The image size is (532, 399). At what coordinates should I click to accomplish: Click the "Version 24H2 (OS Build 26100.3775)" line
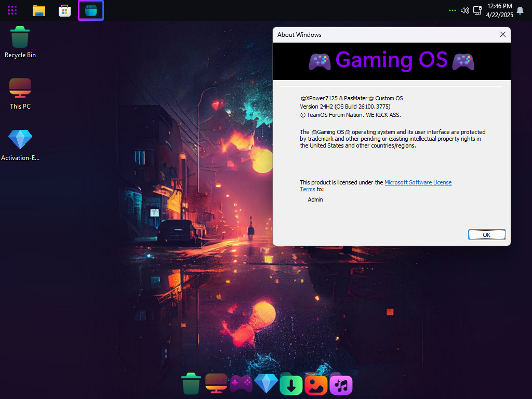[345, 107]
